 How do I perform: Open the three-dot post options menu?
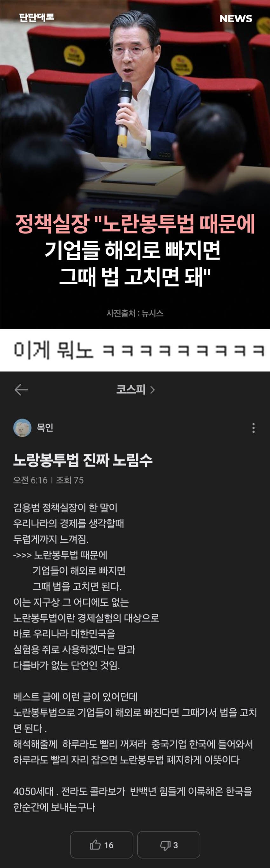[253, 428]
